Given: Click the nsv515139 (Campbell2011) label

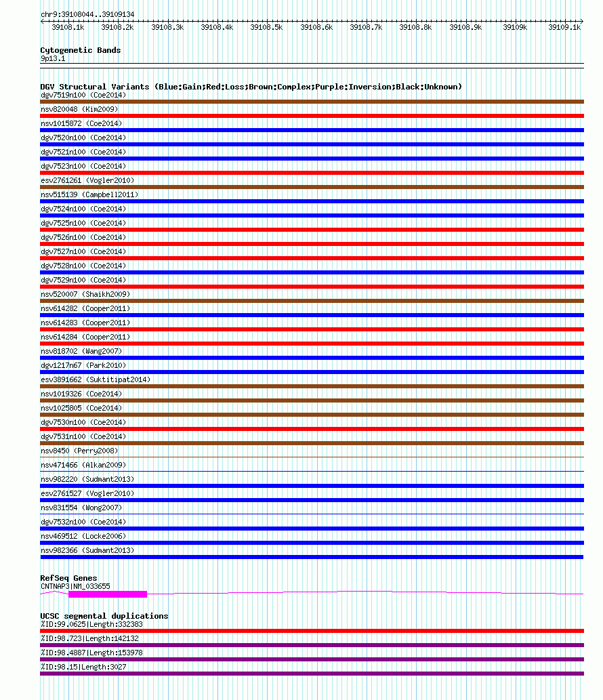Looking at the screenshot, I should click(89, 194).
